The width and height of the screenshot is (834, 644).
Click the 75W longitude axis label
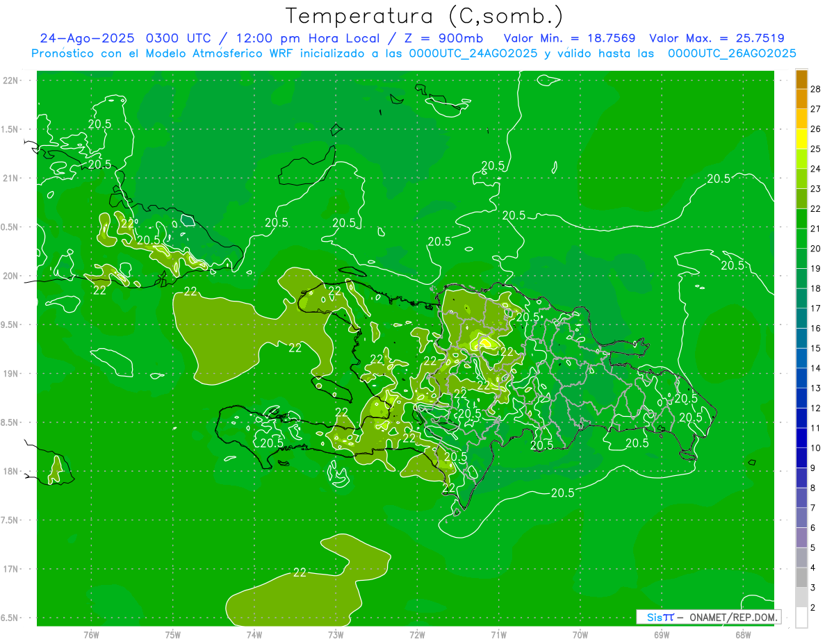[x=173, y=634]
